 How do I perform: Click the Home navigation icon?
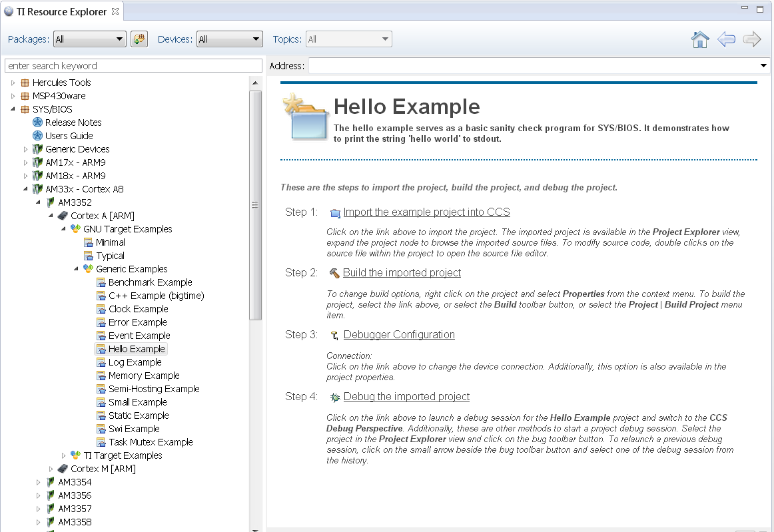coord(699,39)
